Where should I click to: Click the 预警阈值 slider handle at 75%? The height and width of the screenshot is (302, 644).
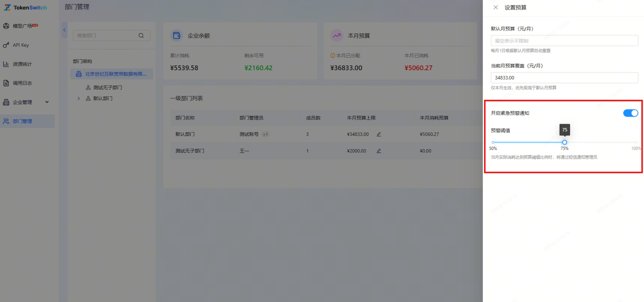pyautogui.click(x=565, y=142)
